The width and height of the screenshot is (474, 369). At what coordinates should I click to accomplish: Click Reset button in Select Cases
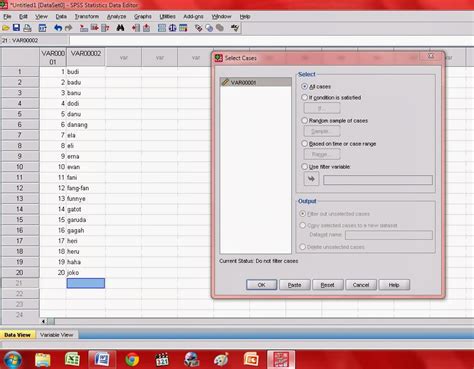pyautogui.click(x=328, y=285)
